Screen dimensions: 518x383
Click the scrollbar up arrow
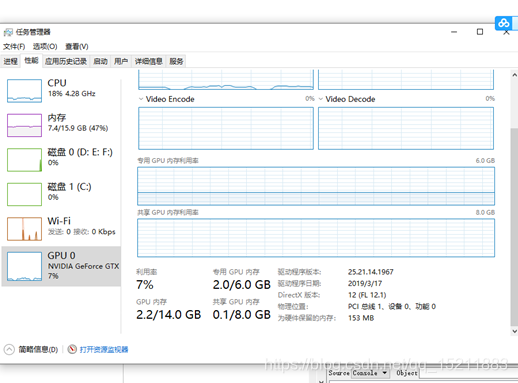pyautogui.click(x=514, y=75)
